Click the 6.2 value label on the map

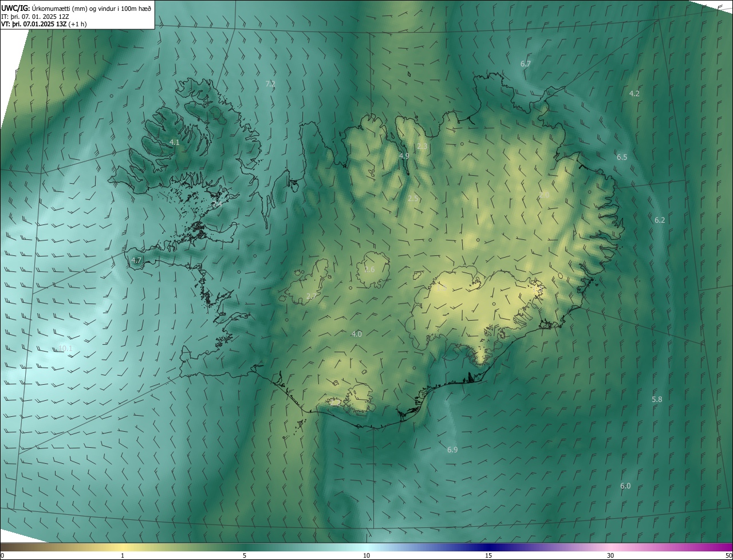click(x=660, y=220)
